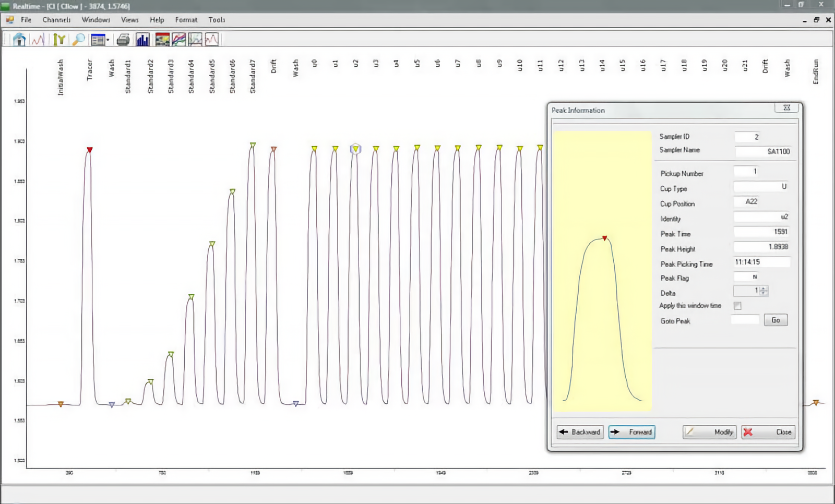Viewport: 835px width, 504px height.
Task: Click the Standard7 peak marker on the chart
Action: (253, 145)
